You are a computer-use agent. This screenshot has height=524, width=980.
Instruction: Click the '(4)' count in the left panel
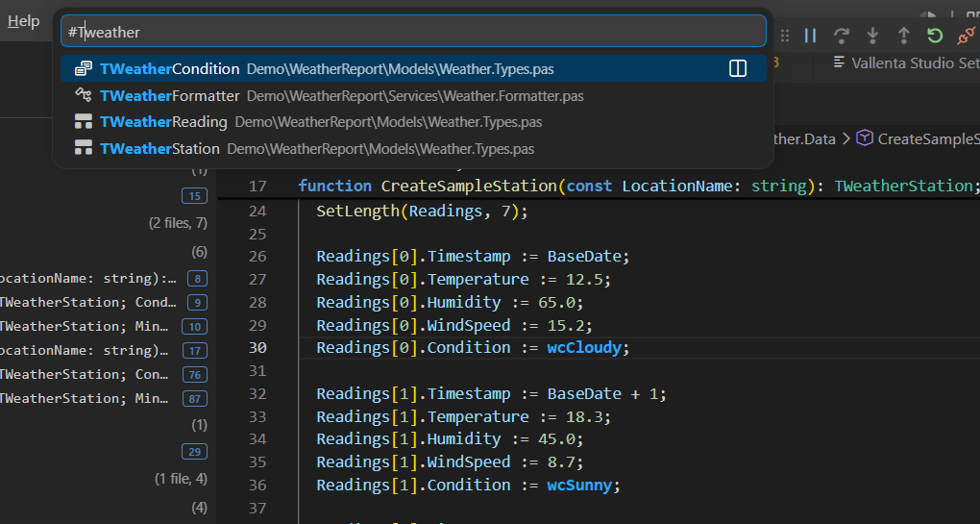[200, 507]
